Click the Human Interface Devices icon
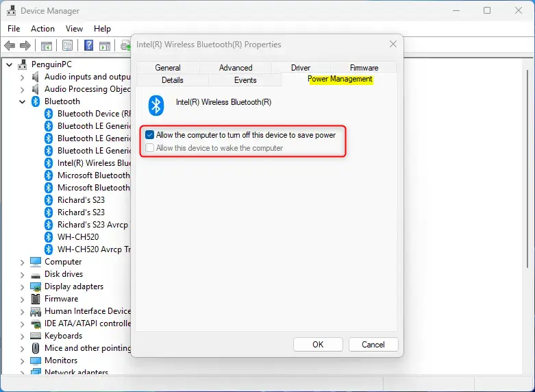 click(x=36, y=311)
